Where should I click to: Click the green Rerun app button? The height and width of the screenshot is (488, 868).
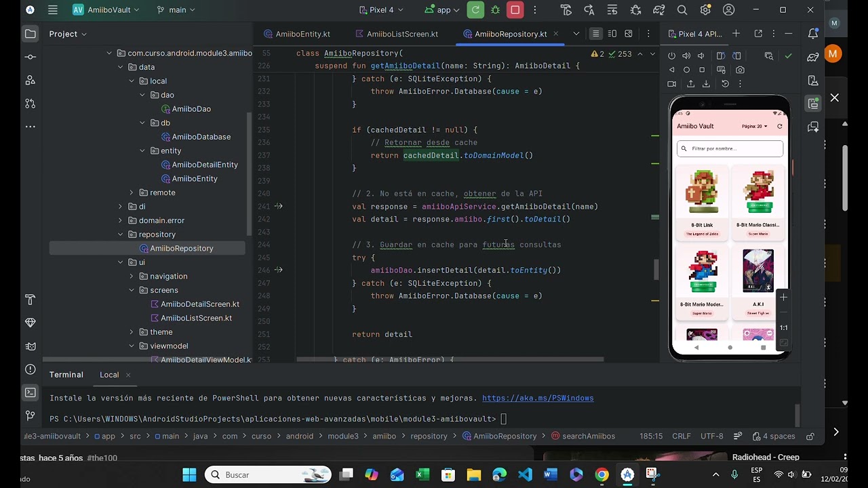coord(475,10)
